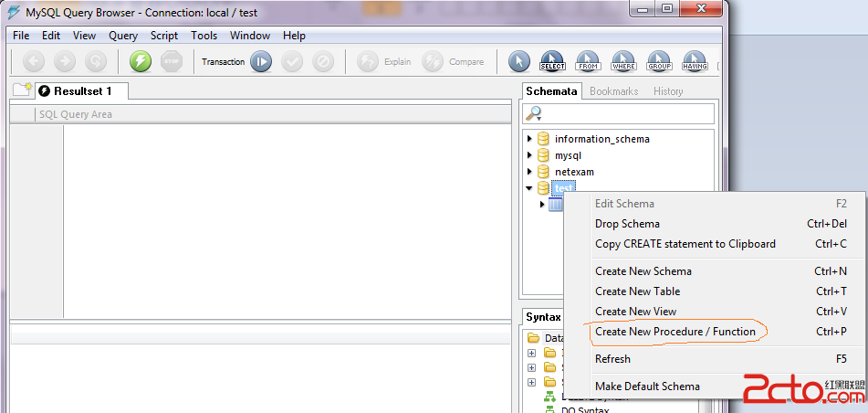868x413 pixels.
Task: Execute the query with the green lightning button
Action: coord(141,61)
